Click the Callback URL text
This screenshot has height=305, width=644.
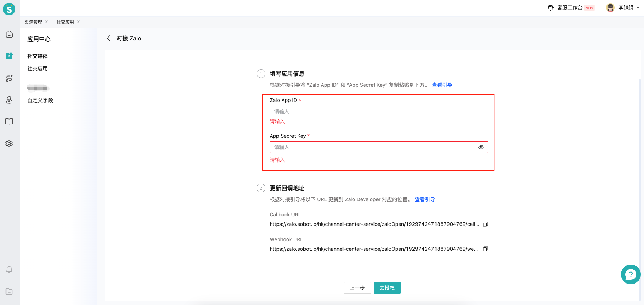click(374, 224)
